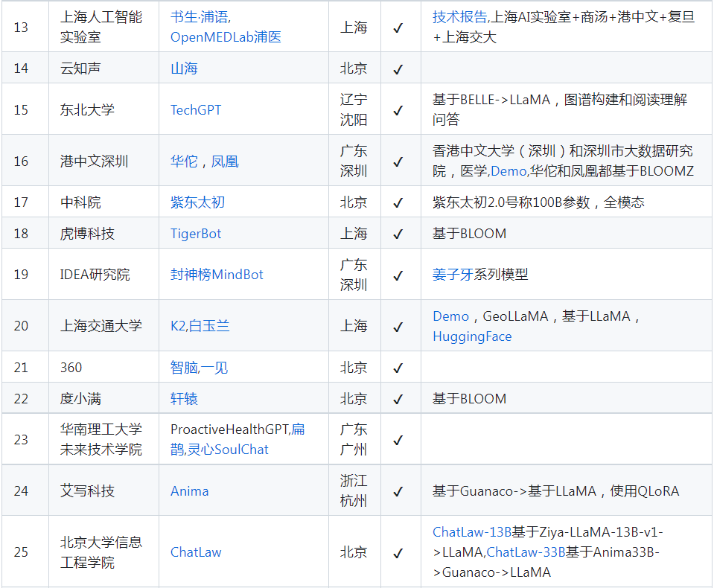The height and width of the screenshot is (588, 714).
Task: Click row number 21
Action: pos(21,368)
